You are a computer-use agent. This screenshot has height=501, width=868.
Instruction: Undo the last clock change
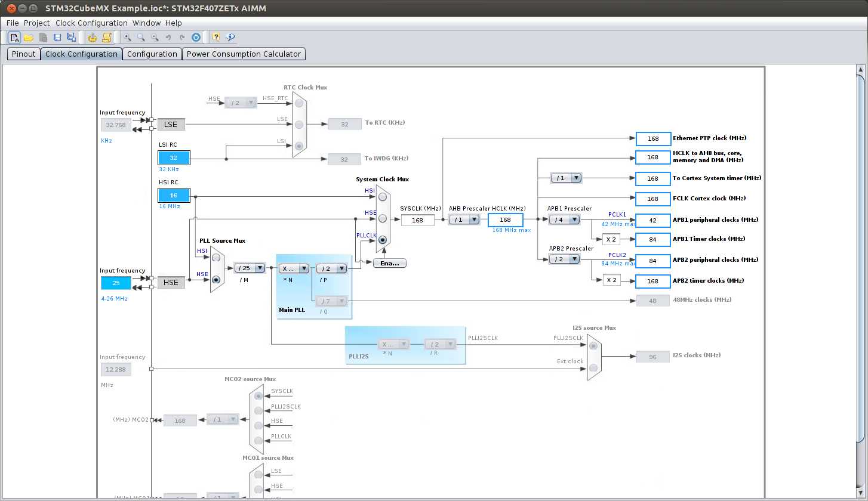[x=168, y=38]
